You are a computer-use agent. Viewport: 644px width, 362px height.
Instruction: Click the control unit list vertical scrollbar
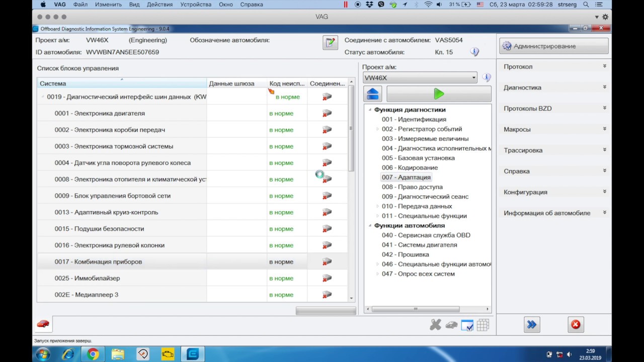[351, 129]
